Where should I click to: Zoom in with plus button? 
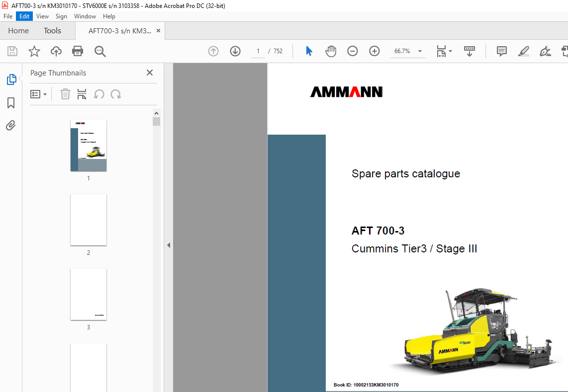(x=374, y=51)
